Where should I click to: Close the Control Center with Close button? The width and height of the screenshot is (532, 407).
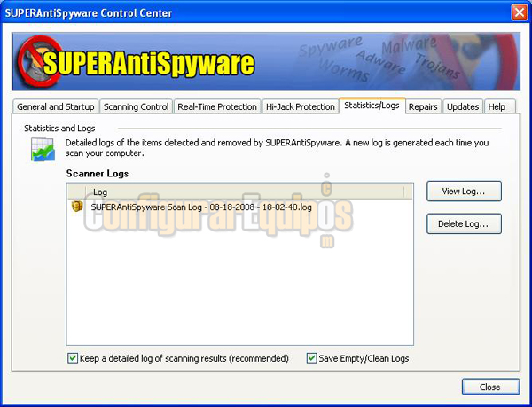click(490, 387)
